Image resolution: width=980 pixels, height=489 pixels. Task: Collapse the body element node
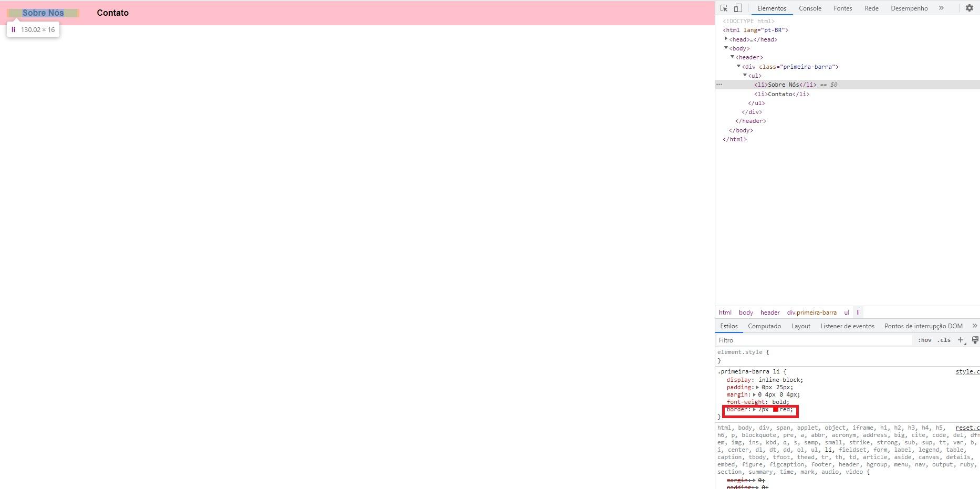coord(726,48)
